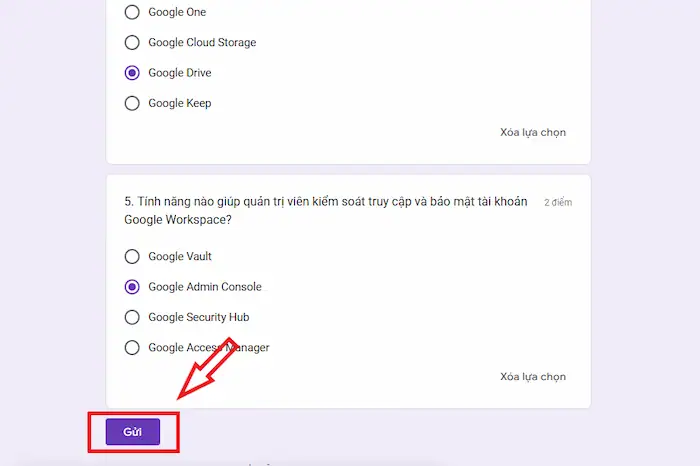Click the question 5 title text
Viewport: 700px width, 466px height.
(x=325, y=210)
